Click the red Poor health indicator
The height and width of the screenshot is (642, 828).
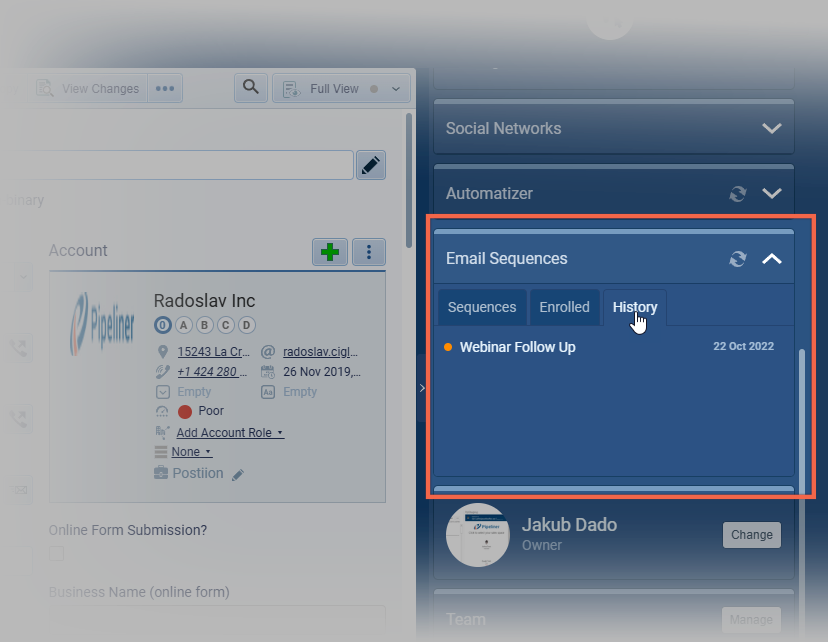pos(185,411)
